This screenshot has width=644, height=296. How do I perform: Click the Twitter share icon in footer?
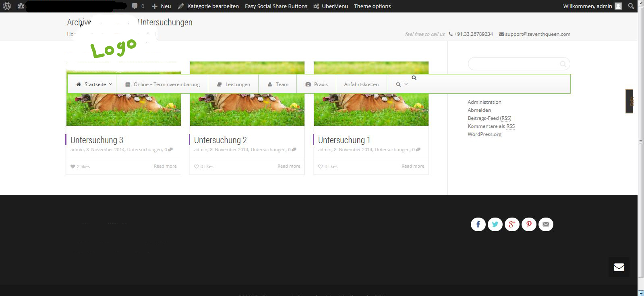point(495,224)
